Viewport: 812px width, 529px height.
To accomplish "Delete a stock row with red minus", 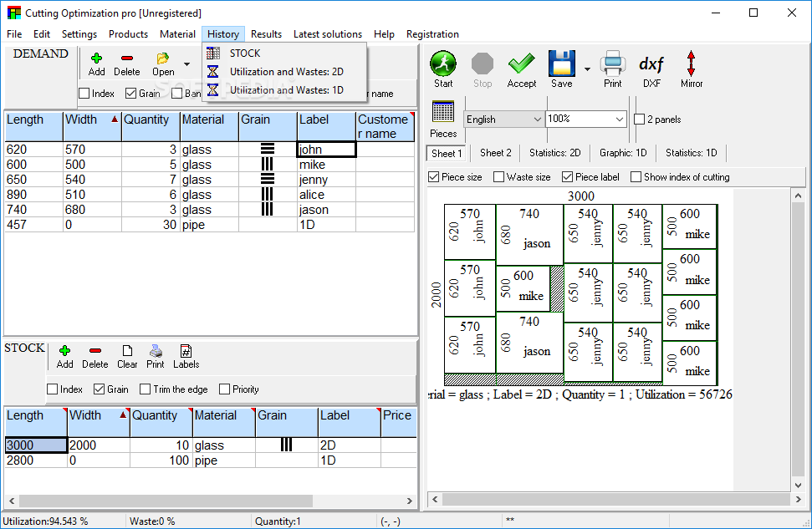I will tap(95, 351).
